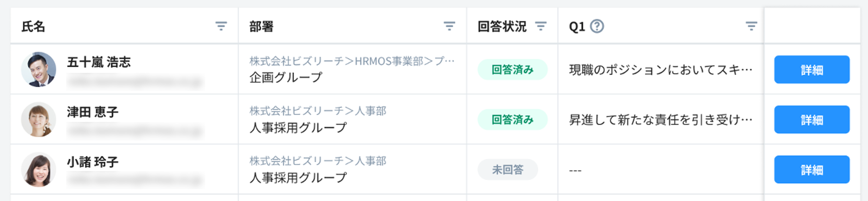
Task: Select the name 五十嵐 浩志
Action: pyautogui.click(x=99, y=62)
